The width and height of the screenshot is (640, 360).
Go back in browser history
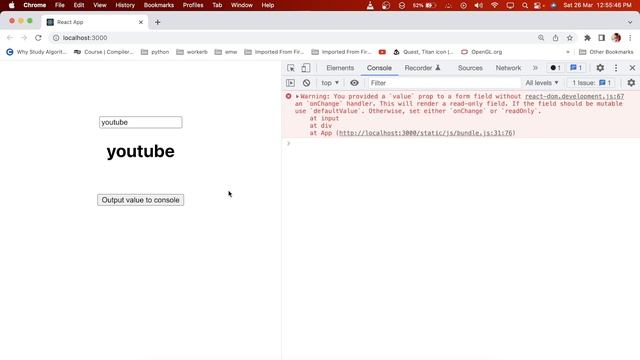click(x=10, y=38)
